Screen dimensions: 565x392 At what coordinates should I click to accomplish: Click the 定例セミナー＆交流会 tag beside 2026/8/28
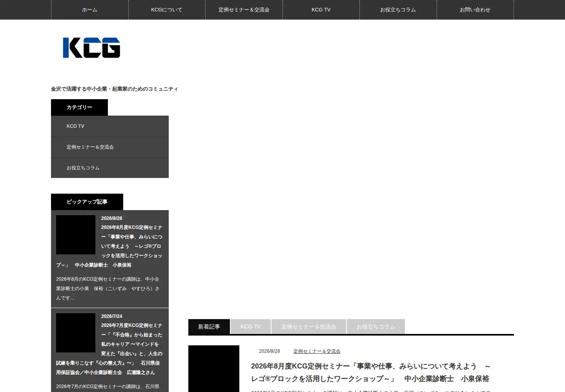[317, 351]
